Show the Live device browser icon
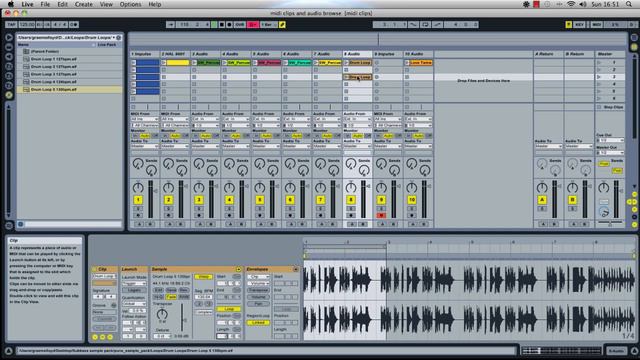Image resolution: width=640 pixels, height=360 pixels. pyautogui.click(x=9, y=47)
